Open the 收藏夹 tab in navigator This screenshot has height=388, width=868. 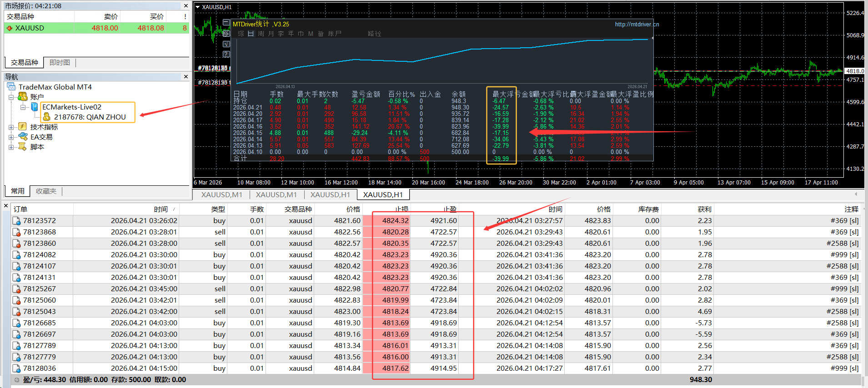pos(46,191)
